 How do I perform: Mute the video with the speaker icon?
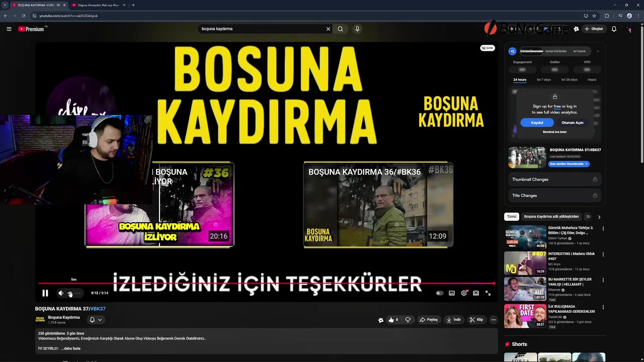point(61,293)
